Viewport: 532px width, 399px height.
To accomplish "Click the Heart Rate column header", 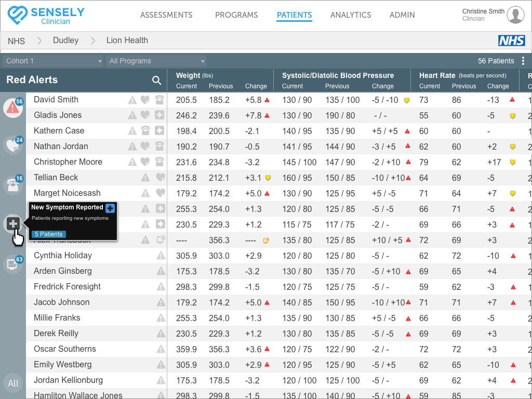I will 462,76.
